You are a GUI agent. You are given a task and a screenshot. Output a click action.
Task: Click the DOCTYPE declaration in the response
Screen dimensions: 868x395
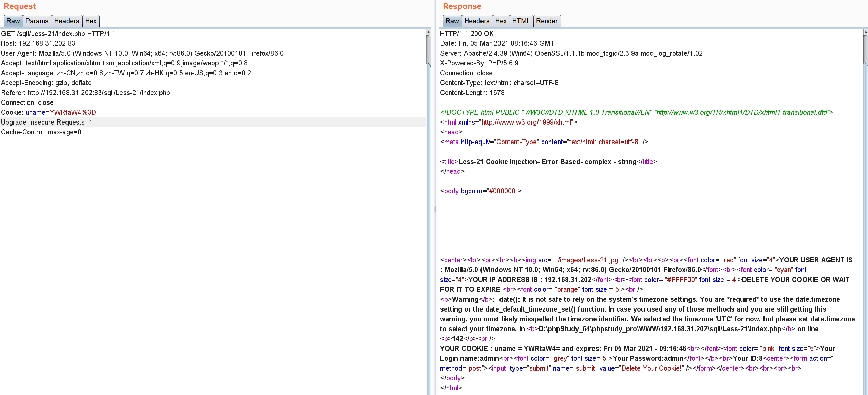pyautogui.click(x=637, y=112)
